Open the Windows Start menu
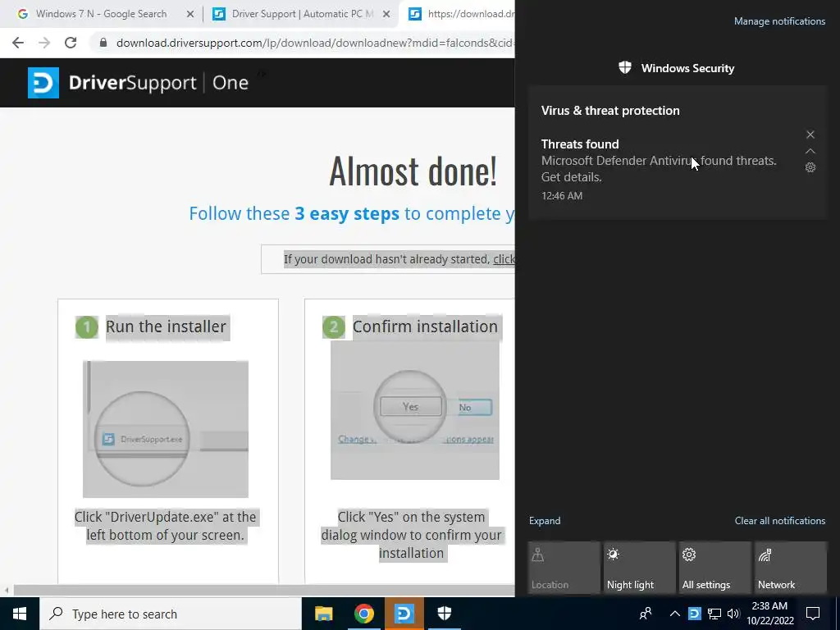 pyautogui.click(x=20, y=614)
